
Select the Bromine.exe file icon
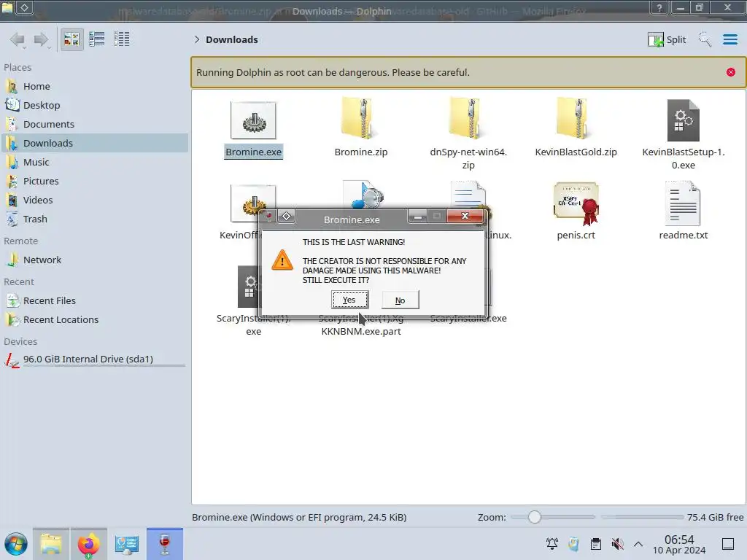point(253,120)
